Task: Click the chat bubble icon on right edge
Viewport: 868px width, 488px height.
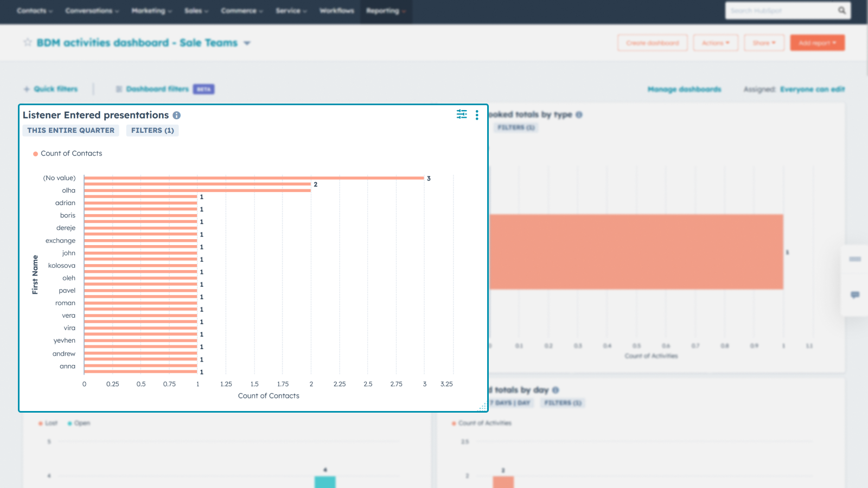Action: (x=855, y=295)
